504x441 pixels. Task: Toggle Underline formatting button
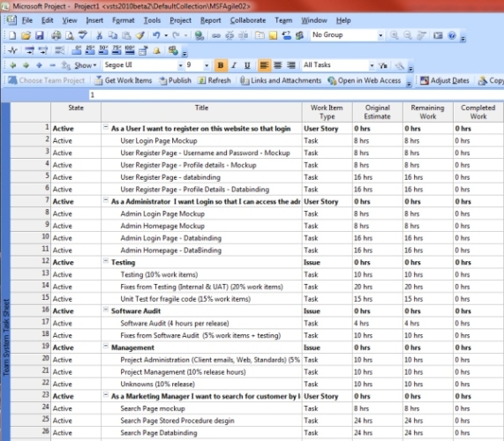pos(247,65)
